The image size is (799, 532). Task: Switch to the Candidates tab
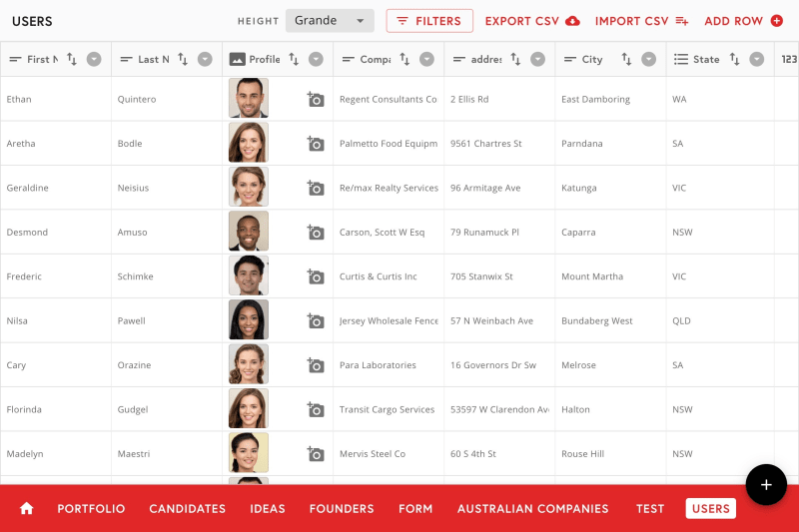click(x=187, y=509)
